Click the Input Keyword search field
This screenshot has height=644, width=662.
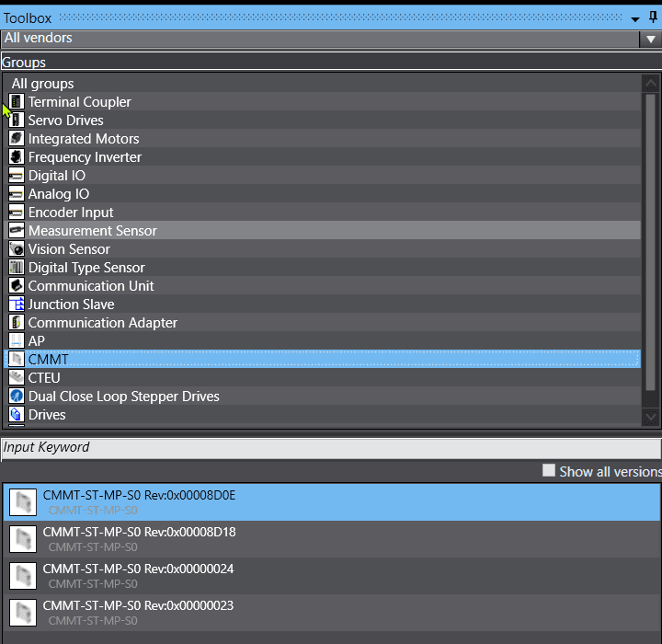(331, 447)
